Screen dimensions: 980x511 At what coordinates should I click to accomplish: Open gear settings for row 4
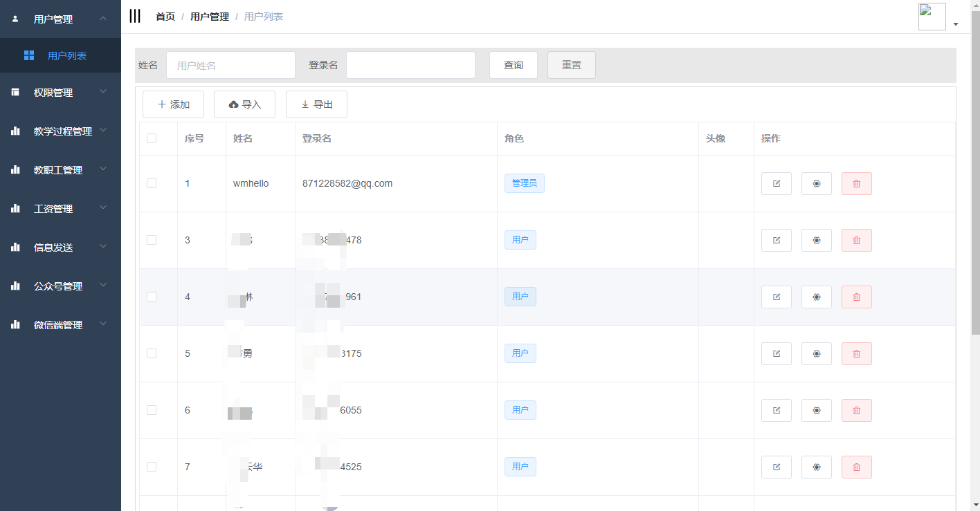click(817, 297)
